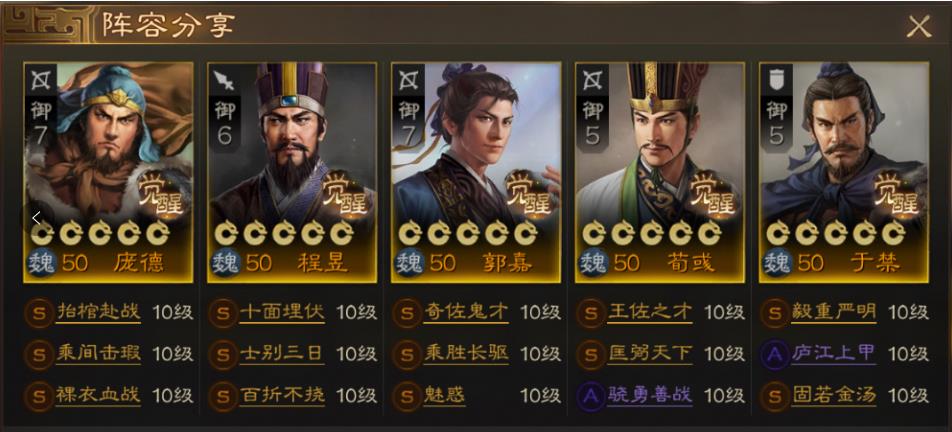Viewport: 952px width, 432px height.
Task: Click the 十面埋伏 skill name
Action: pos(282,312)
